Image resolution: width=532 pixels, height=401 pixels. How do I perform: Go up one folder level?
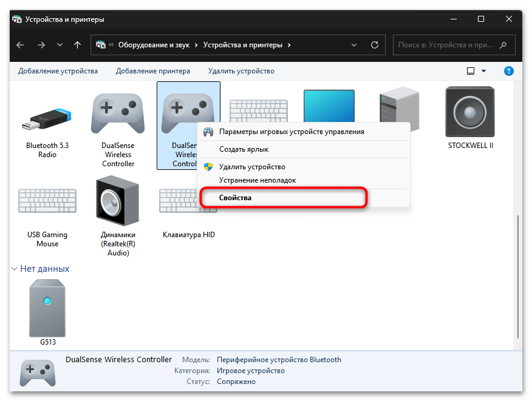click(x=77, y=45)
